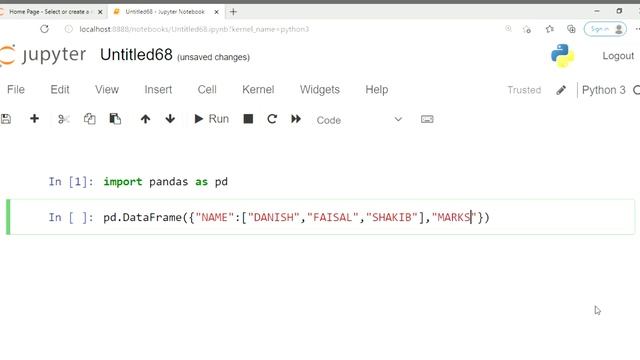
Task: Click the Jupyter logo
Action: [43, 55]
